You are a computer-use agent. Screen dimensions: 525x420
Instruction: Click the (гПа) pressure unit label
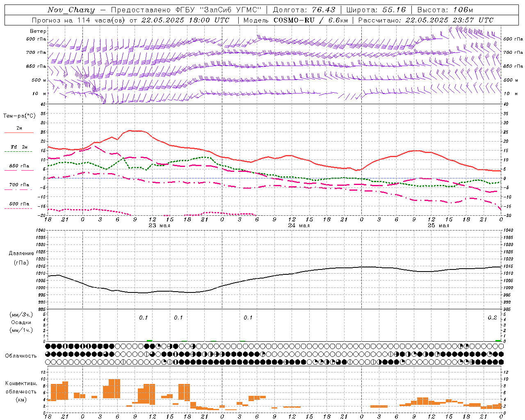tap(21, 263)
